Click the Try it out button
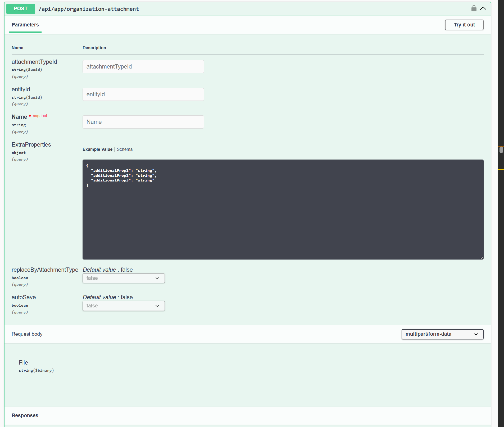504x427 pixels. (464, 25)
